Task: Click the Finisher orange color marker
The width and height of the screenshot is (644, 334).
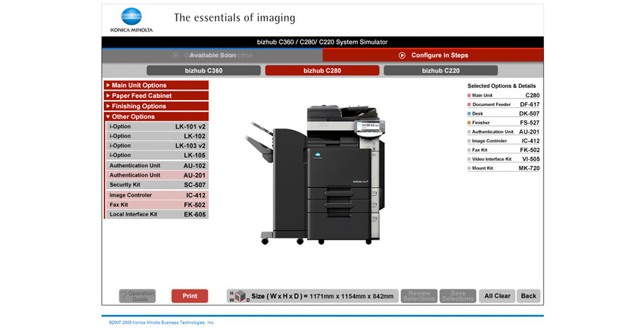Action: [x=469, y=123]
